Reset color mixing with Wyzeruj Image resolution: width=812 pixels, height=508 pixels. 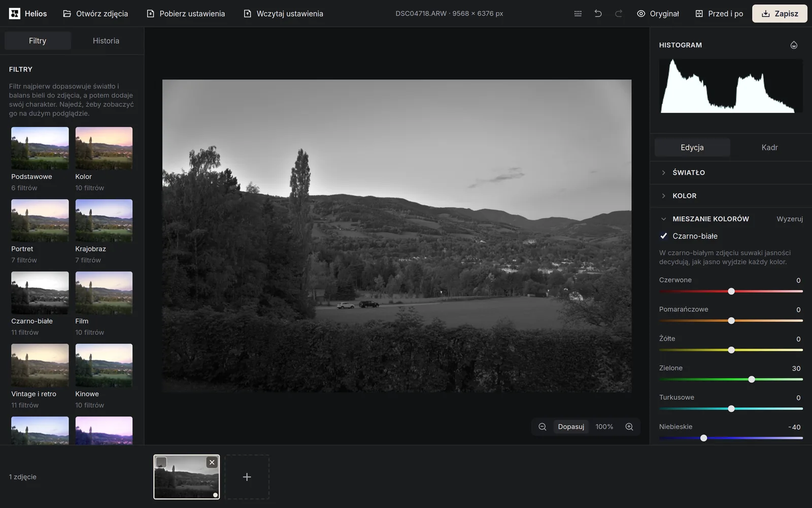(x=790, y=219)
